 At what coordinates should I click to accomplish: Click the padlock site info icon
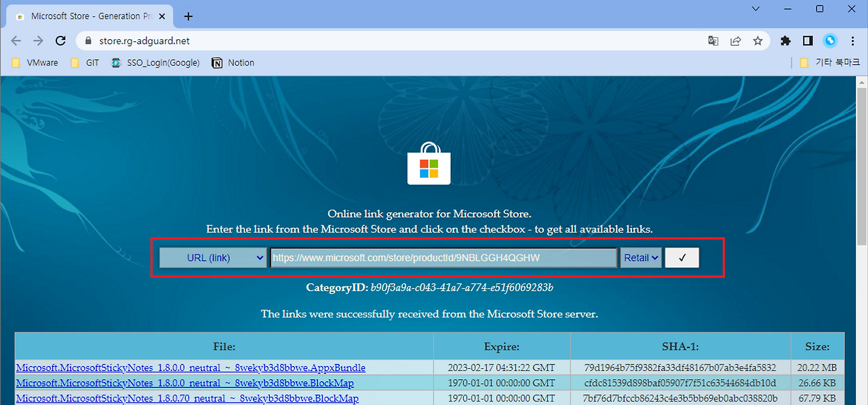pyautogui.click(x=88, y=41)
